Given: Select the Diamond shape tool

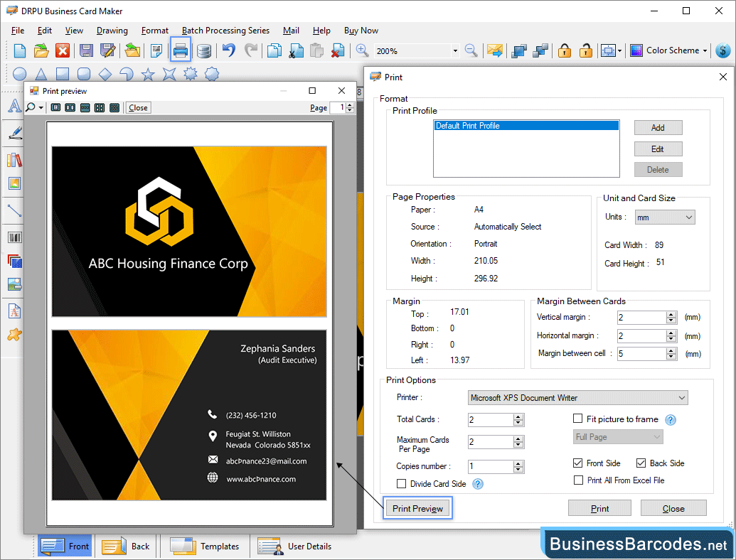Looking at the screenshot, I should click(105, 74).
